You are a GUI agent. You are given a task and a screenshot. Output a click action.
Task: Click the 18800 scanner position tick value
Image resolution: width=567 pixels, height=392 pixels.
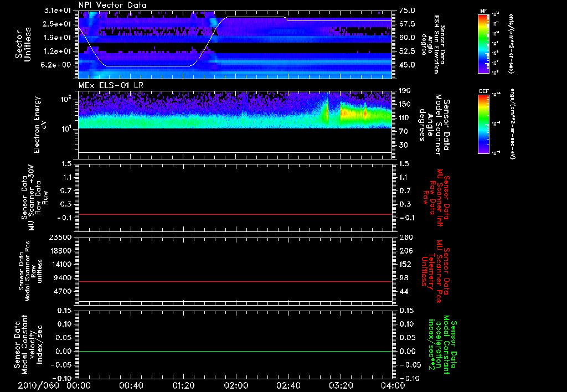[60, 251]
